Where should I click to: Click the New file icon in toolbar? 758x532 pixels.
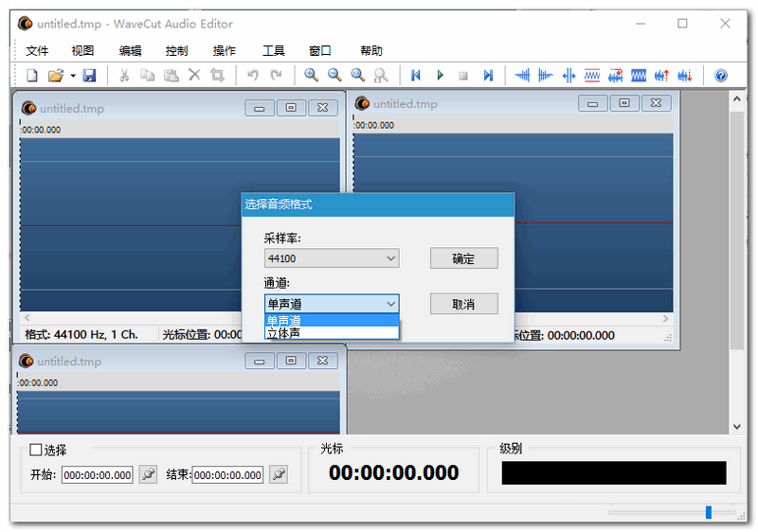pyautogui.click(x=32, y=75)
